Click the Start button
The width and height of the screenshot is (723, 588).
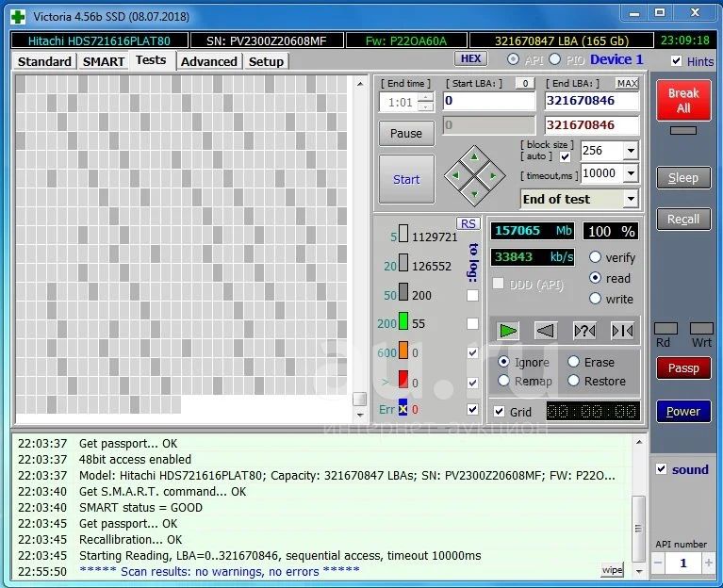406,179
